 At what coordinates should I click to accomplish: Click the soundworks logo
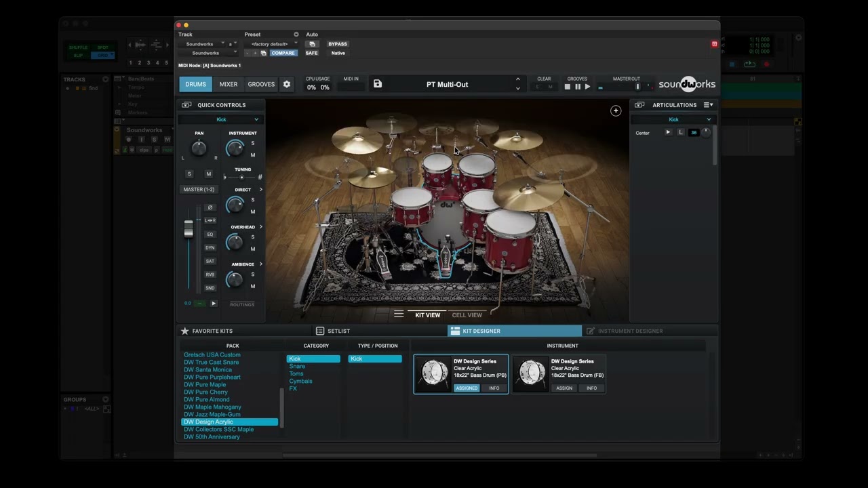coord(687,85)
